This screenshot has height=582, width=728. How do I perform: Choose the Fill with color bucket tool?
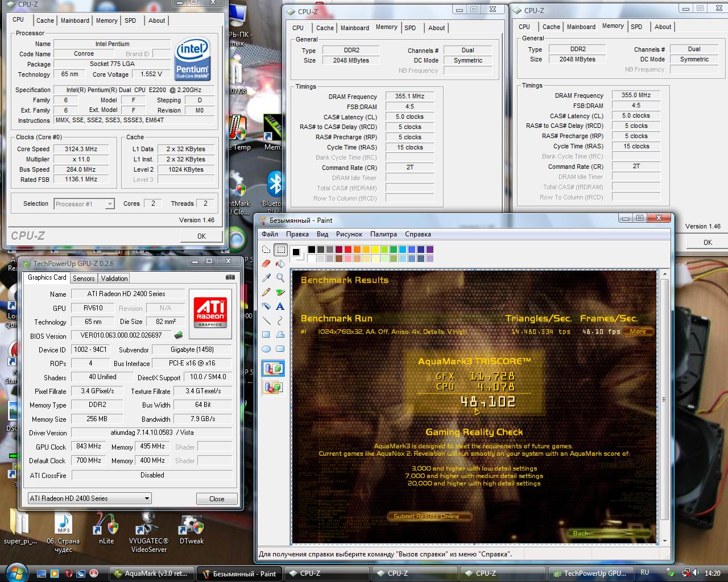tap(280, 264)
